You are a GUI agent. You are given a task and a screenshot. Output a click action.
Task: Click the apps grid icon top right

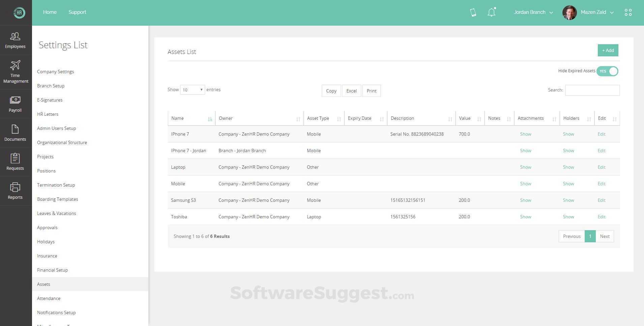click(628, 12)
